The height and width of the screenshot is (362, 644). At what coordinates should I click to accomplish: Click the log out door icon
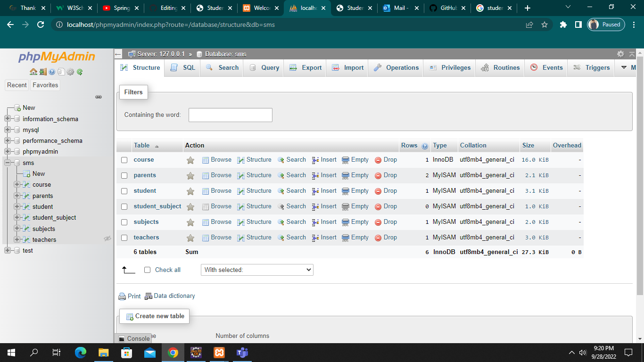tap(42, 72)
